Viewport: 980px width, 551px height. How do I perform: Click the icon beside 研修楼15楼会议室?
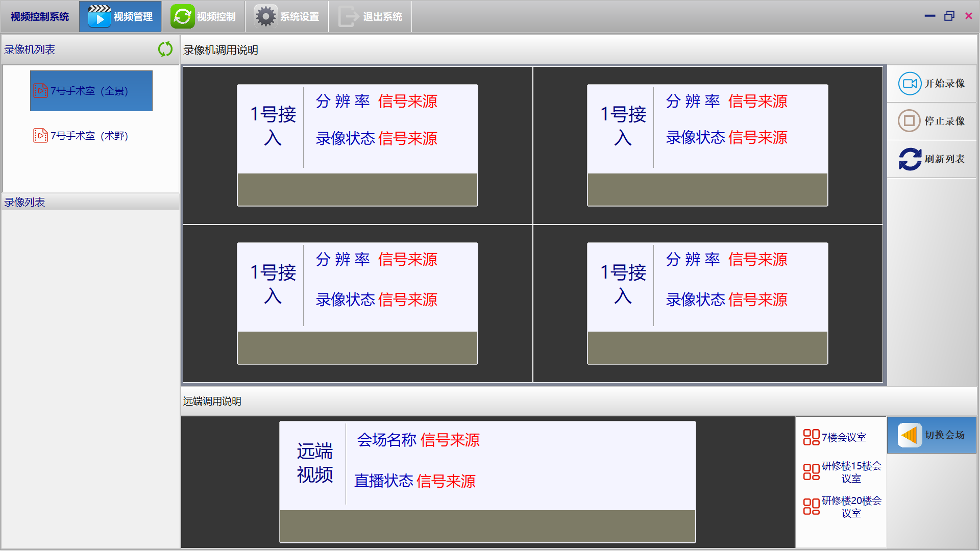coord(811,472)
